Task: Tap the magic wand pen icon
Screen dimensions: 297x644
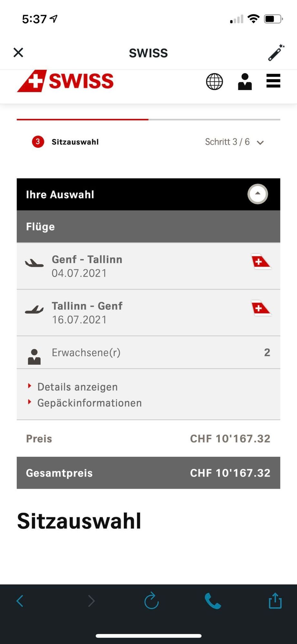Action: point(276,53)
